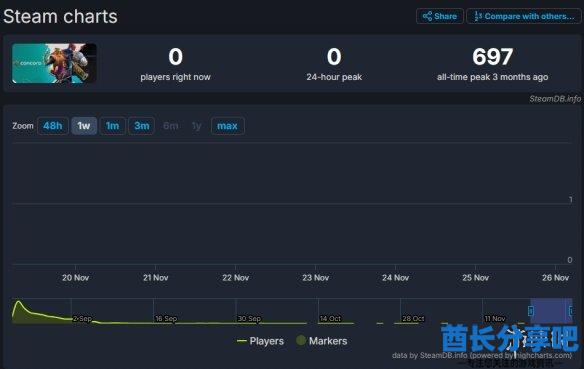Choose the max zoom option
This screenshot has width=584, height=369.
point(228,126)
